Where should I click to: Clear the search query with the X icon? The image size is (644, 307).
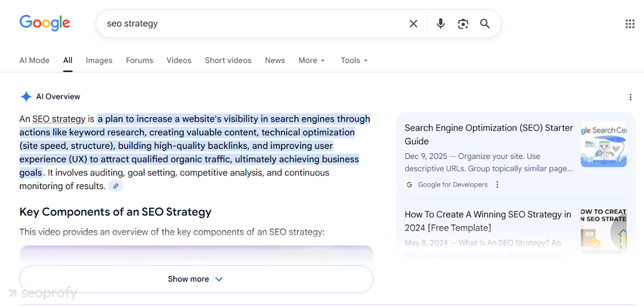click(x=413, y=24)
